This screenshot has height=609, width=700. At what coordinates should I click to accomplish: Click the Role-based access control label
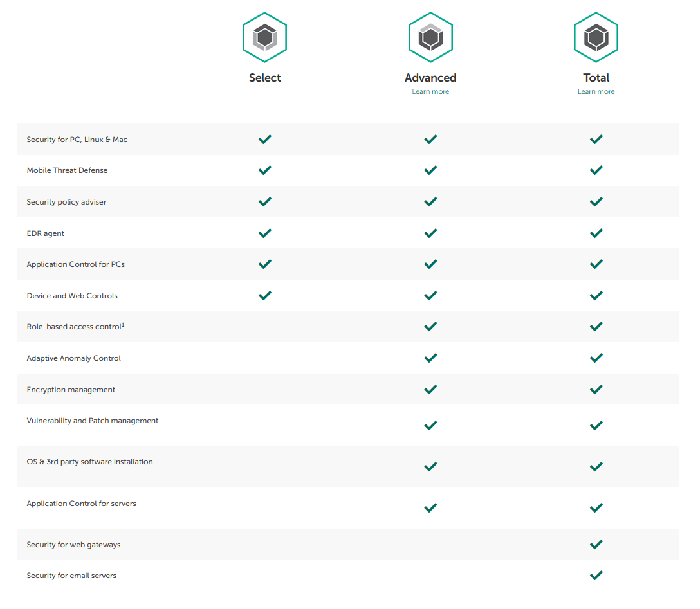pos(75,327)
